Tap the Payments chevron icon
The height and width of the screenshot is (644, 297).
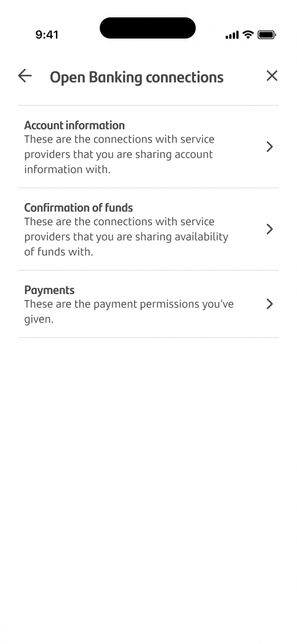(x=270, y=304)
